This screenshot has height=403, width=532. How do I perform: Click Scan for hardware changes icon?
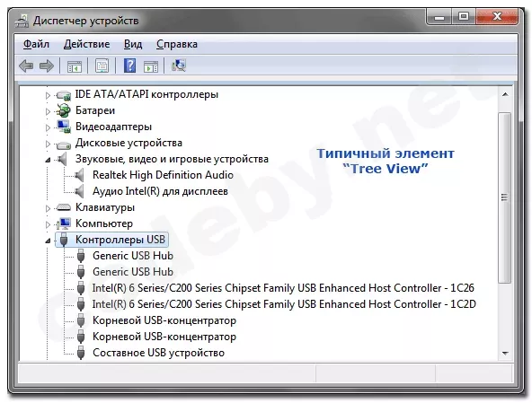point(179,66)
